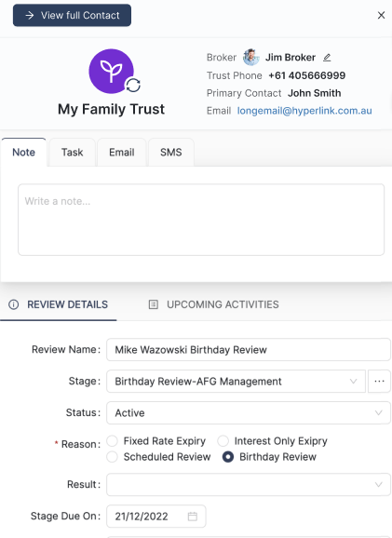Select the Birthday Review radio option
The height and width of the screenshot is (538, 392).
coord(228,457)
